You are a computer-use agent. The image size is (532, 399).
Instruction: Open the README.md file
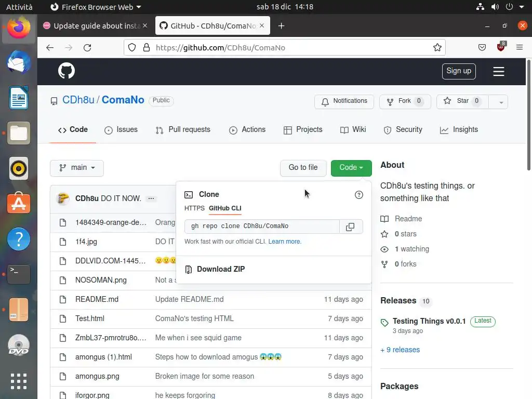(97, 299)
